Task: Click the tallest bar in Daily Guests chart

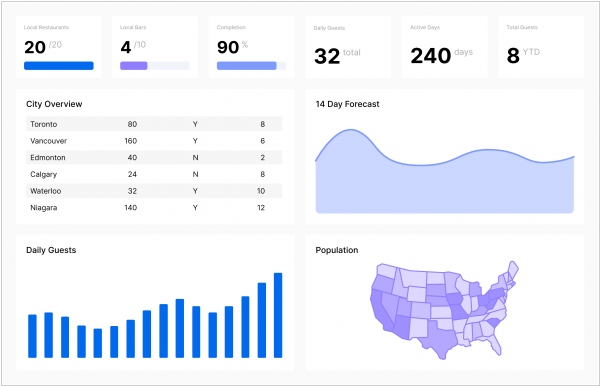Action: pos(278,315)
